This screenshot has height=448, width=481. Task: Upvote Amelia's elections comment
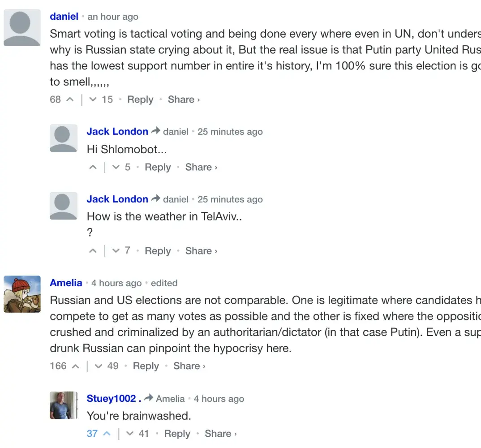tap(76, 366)
